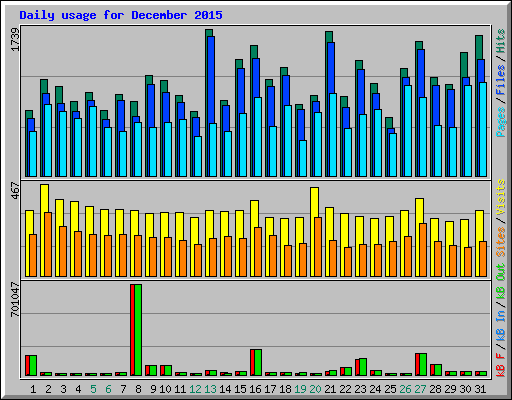The height and width of the screenshot is (400, 512).
Task: Click the 'Visits' legend label
Action: coord(501,197)
